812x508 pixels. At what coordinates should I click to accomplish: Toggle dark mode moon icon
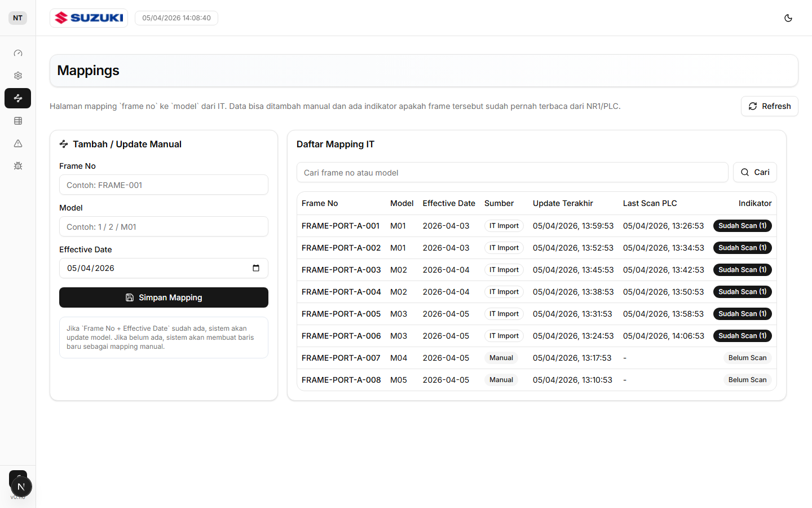(x=788, y=18)
